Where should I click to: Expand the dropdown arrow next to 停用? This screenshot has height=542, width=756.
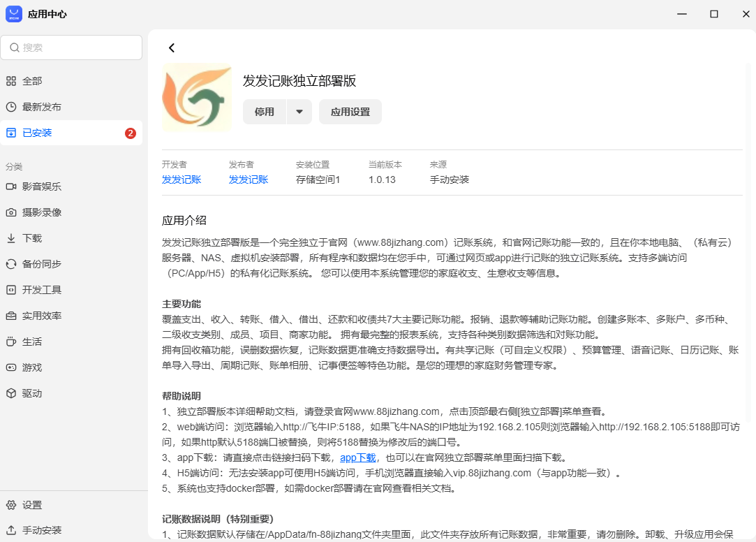(299, 112)
